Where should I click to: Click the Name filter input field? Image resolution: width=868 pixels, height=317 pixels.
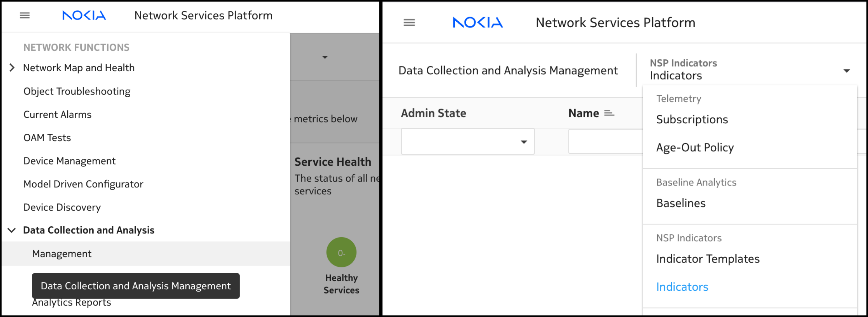pyautogui.click(x=605, y=142)
